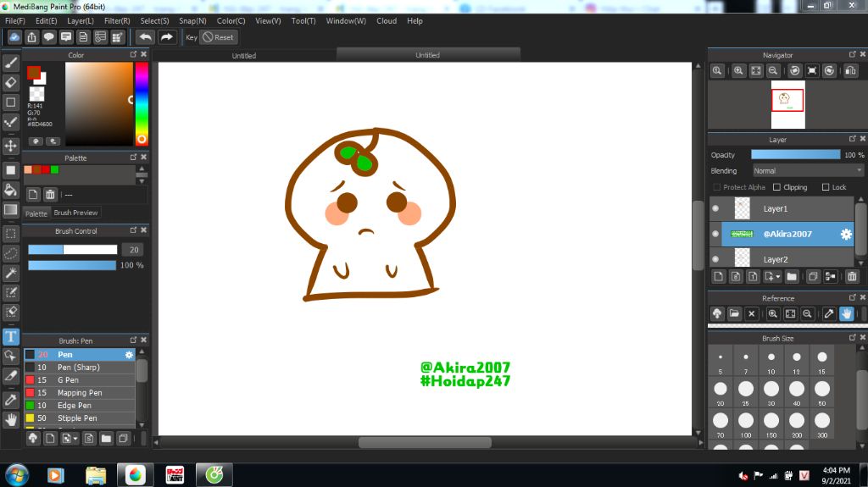This screenshot has width=868, height=487.
Task: Switch to the second Untitled tab
Action: pos(428,55)
